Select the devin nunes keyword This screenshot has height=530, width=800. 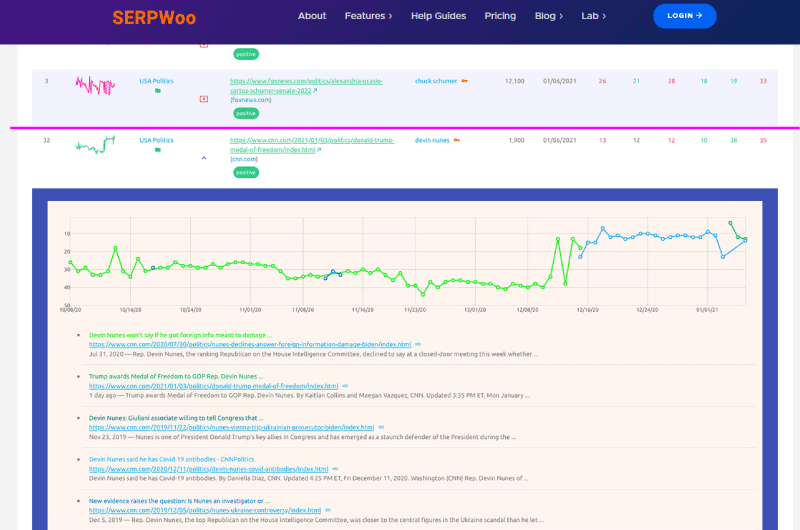click(432, 140)
